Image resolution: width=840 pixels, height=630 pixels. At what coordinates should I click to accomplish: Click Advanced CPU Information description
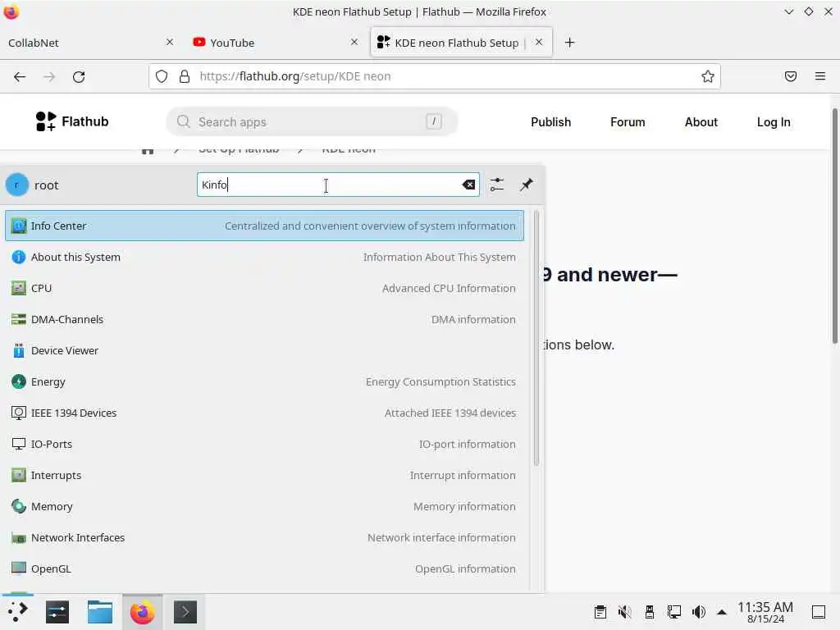point(449,288)
